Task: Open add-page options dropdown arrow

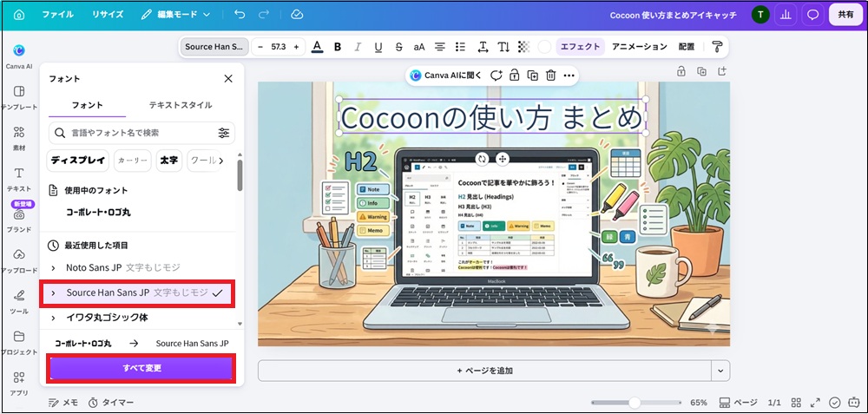Action: [720, 371]
